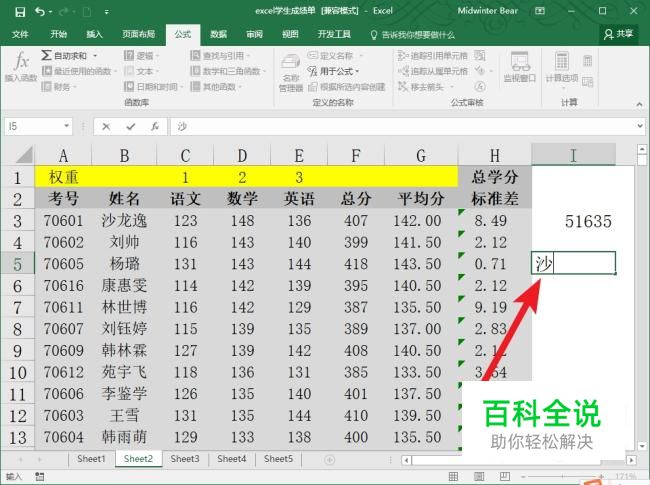The image size is (650, 485).
Task: Open the Undo history dropdown arrow
Action: point(50,12)
